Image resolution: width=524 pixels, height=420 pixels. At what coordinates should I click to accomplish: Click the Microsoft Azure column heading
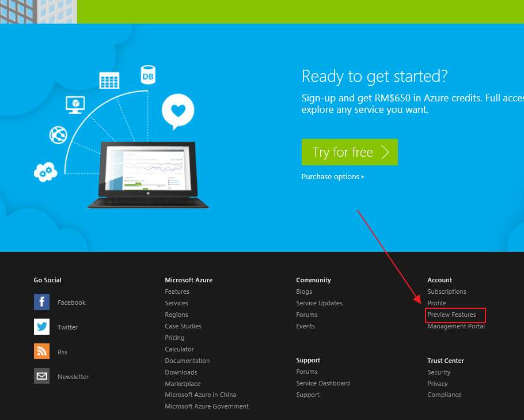click(189, 280)
